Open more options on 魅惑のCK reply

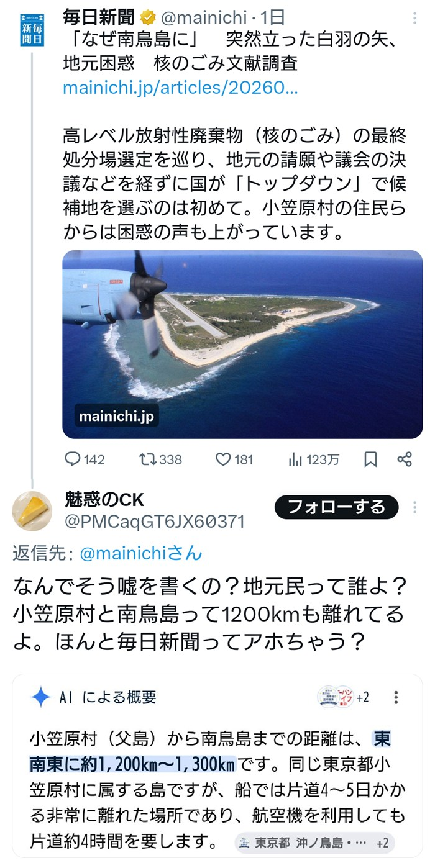(415, 508)
